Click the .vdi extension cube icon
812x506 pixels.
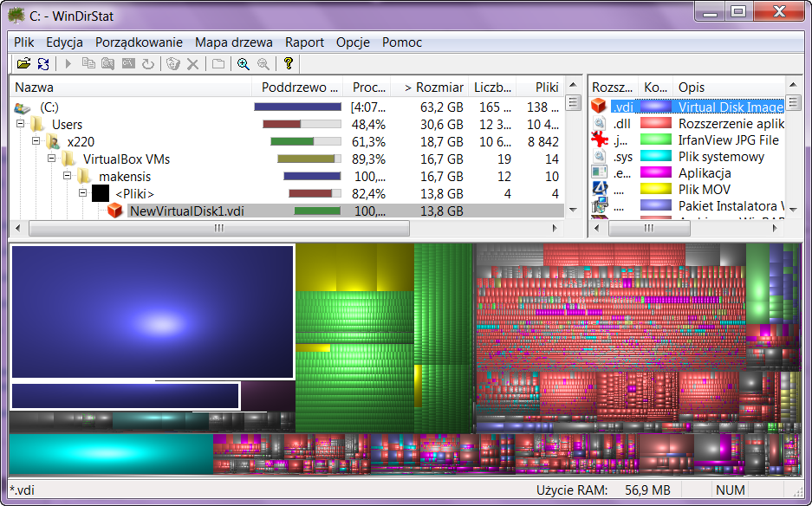(599, 107)
